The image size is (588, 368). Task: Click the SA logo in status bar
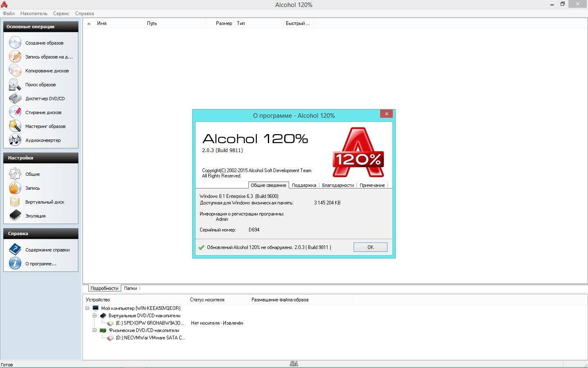(294, 364)
